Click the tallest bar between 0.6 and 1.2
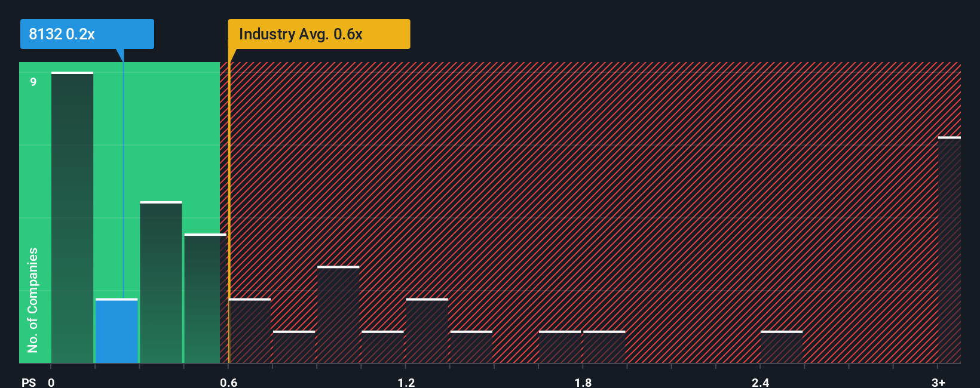Image resolution: width=980 pixels, height=388 pixels. [x=338, y=315]
